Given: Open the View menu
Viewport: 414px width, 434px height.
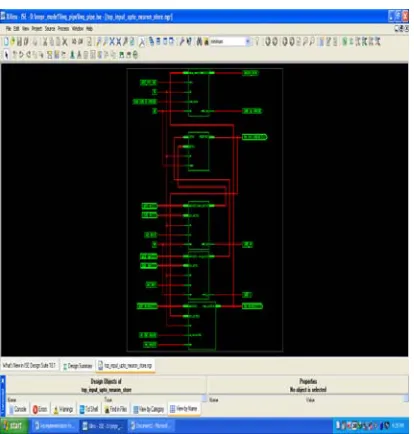Looking at the screenshot, I should (25, 29).
